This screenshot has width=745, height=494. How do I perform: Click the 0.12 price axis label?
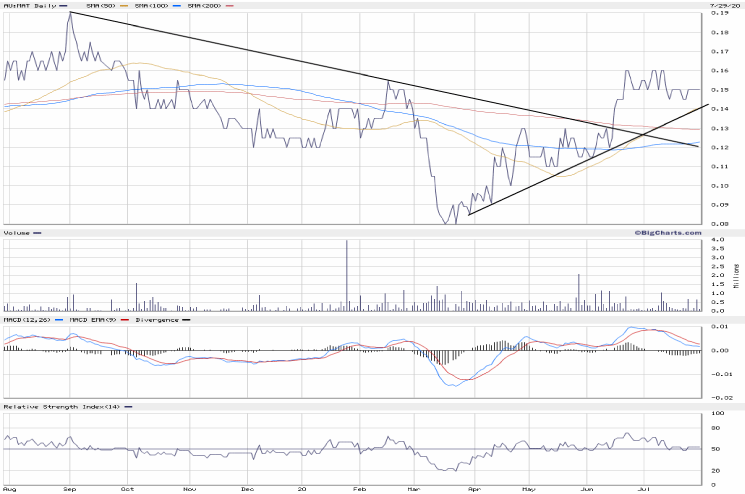[x=720, y=147]
